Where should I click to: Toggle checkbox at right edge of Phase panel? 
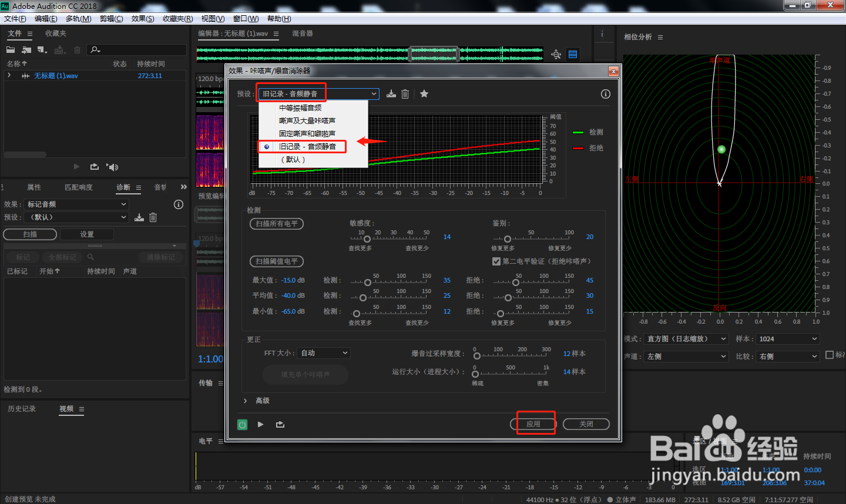(830, 355)
